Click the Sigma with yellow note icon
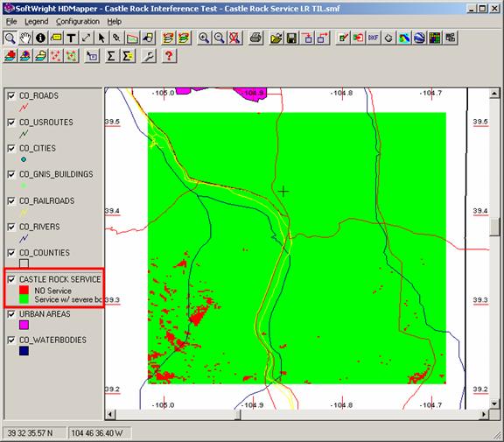The width and height of the screenshot is (504, 442). [127, 56]
